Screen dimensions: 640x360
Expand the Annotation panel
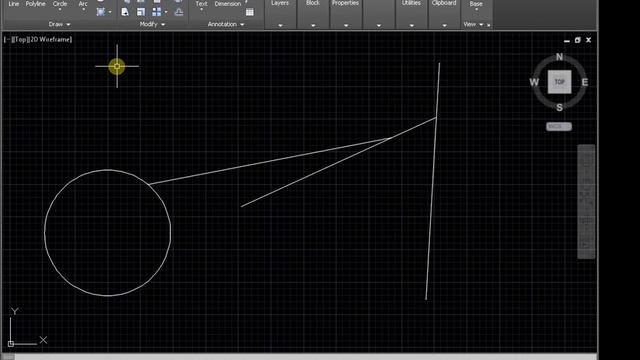click(x=226, y=24)
